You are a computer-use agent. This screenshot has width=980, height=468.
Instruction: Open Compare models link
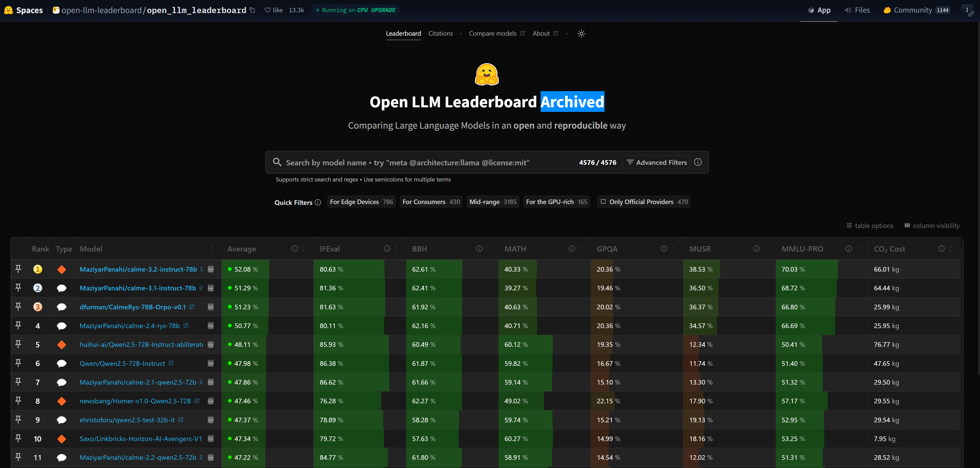click(497, 34)
